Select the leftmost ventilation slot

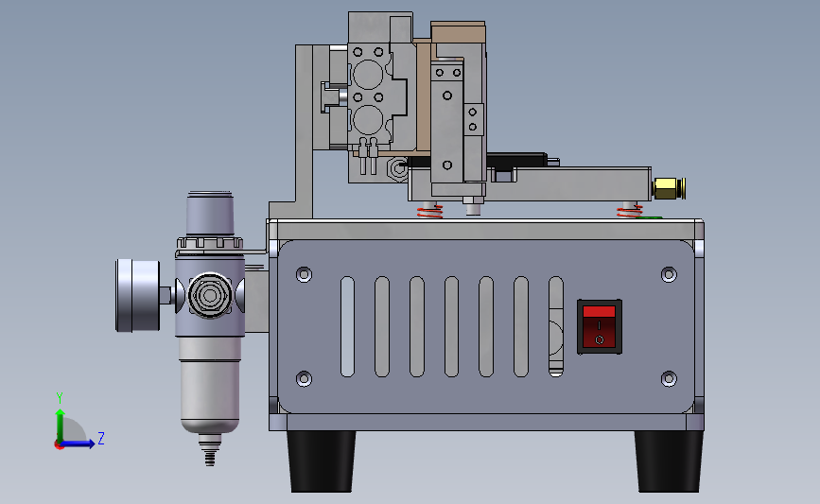tap(347, 327)
